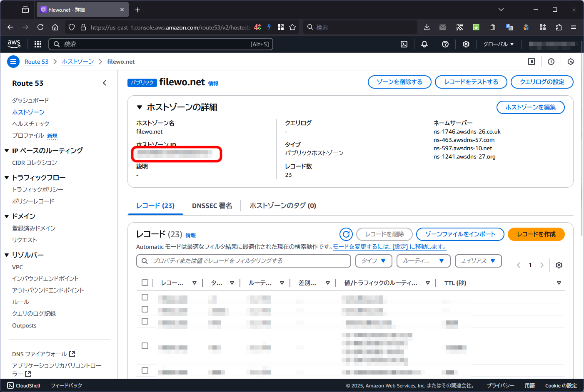This screenshot has height=392, width=584.
Task: Open AWS console settings gear
Action: click(x=466, y=44)
